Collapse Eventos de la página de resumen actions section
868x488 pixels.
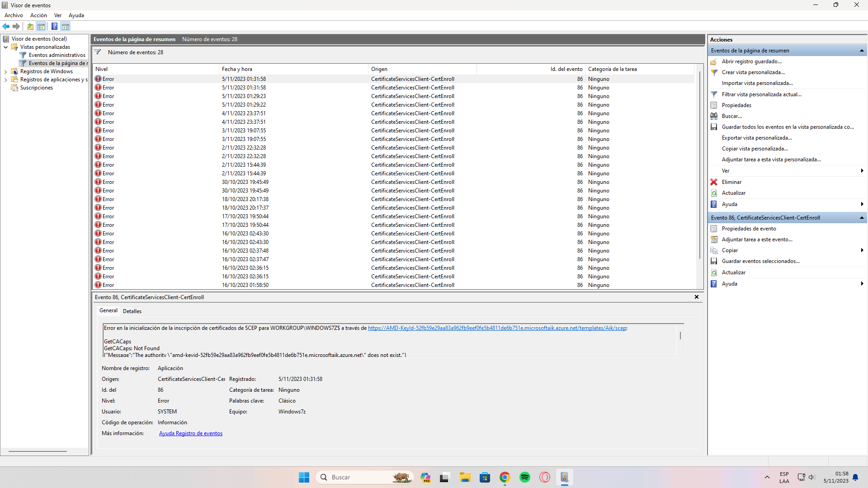click(x=862, y=51)
